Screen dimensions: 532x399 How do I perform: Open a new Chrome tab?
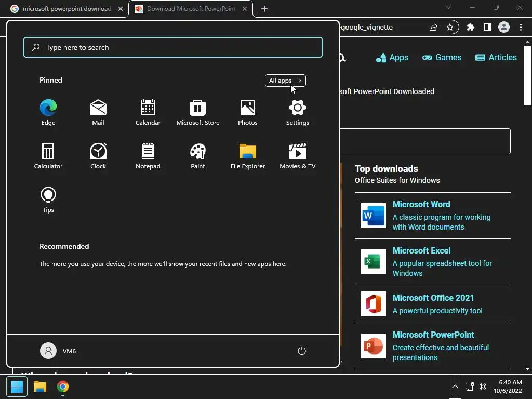click(x=264, y=9)
